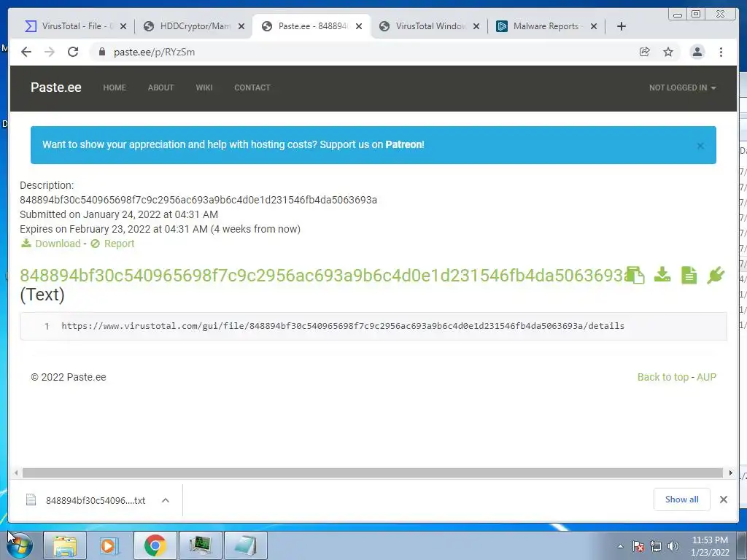Screen dimensions: 747x560
Task: Close the Chrome downloads bar
Action: [x=724, y=499]
